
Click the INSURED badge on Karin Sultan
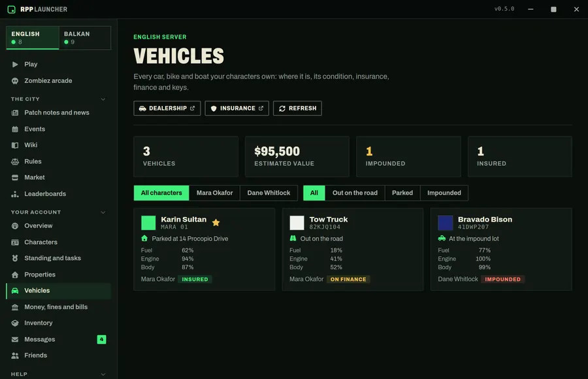click(x=195, y=279)
